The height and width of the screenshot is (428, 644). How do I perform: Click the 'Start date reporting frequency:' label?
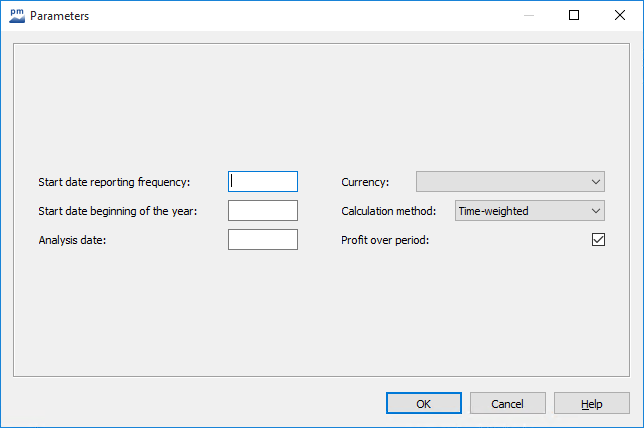point(114,182)
